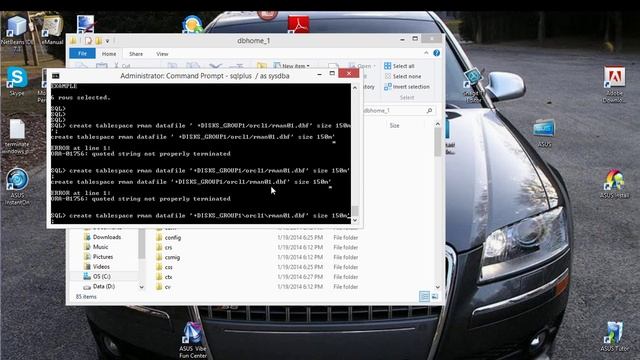This screenshot has height=360, width=640.
Task: Launch ASUS Vibe Fun Center
Action: tap(193, 340)
